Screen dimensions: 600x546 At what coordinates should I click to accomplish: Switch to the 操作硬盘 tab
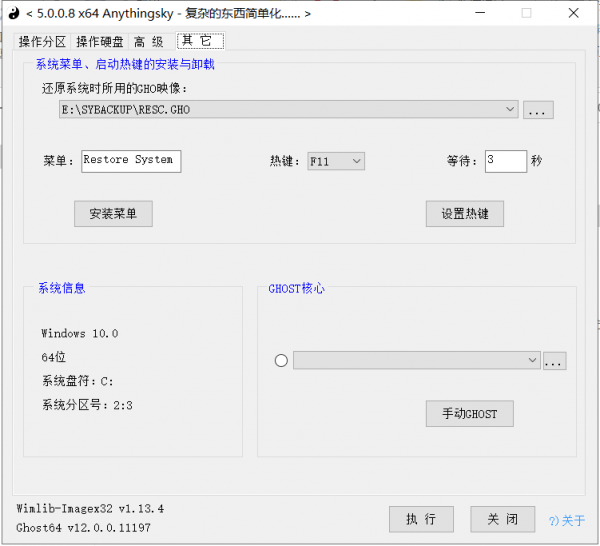coord(99,41)
